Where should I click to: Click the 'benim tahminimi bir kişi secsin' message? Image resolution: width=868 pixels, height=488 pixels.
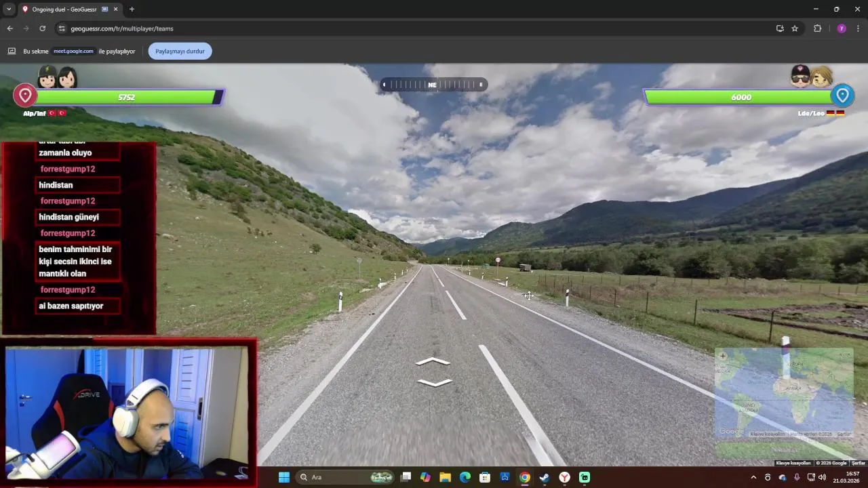77,262
